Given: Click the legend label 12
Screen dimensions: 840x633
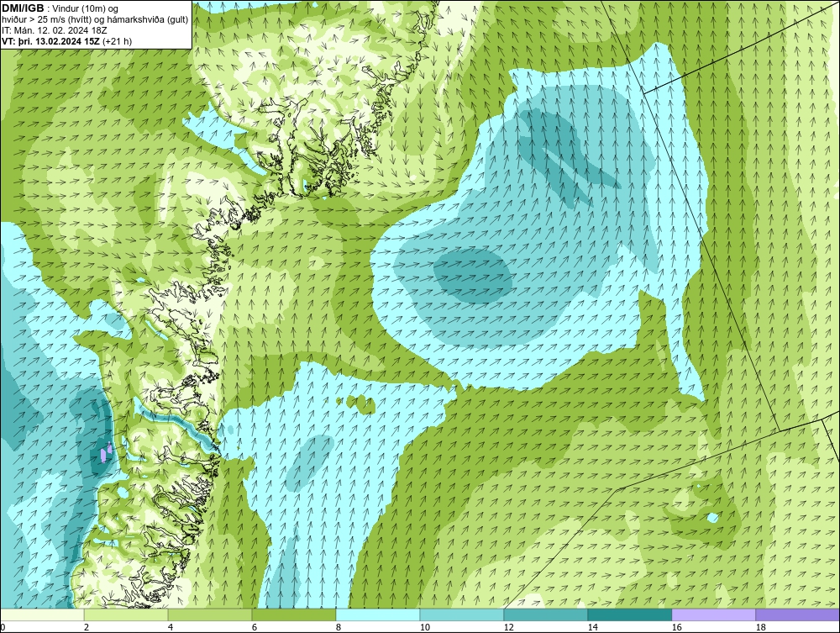Looking at the screenshot, I should (x=509, y=627).
